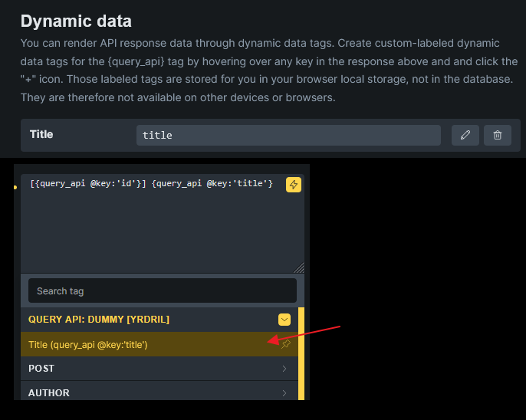This screenshot has width=526, height=420.
Task: Focus the title key input field
Action: [288, 135]
